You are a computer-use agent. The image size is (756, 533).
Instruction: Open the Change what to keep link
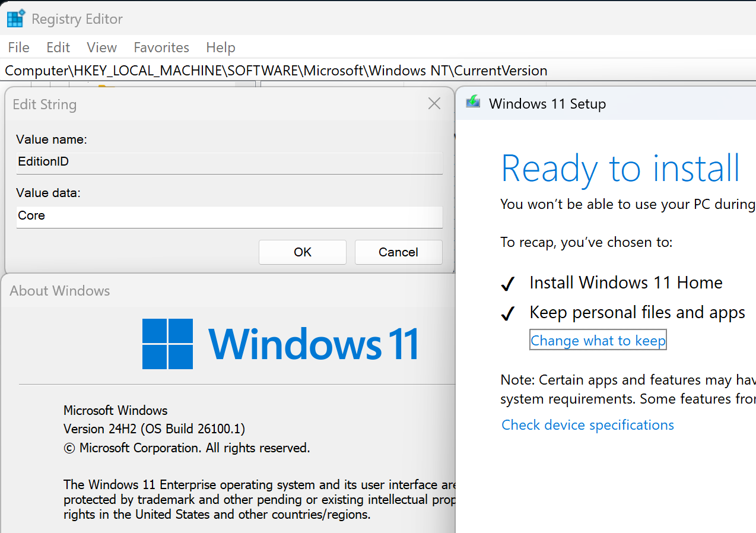click(598, 341)
